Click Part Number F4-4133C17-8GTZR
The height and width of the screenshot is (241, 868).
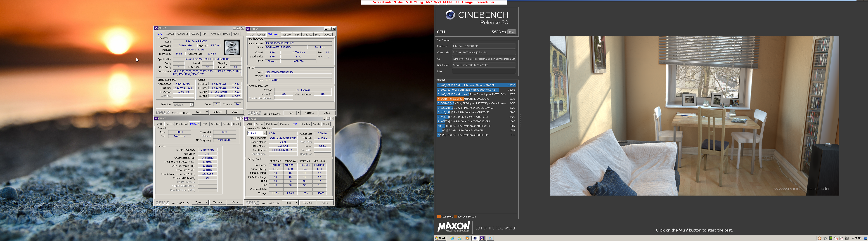click(x=283, y=150)
